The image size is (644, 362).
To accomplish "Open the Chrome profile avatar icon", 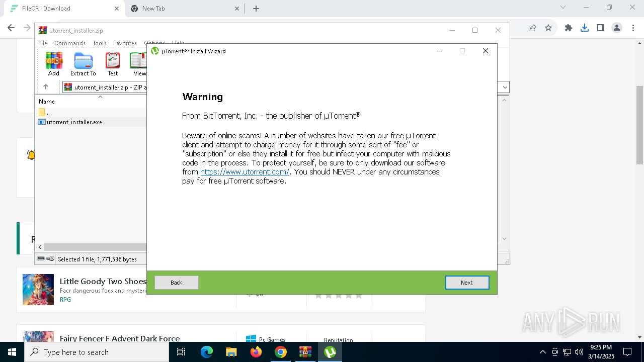I will click(x=617, y=28).
